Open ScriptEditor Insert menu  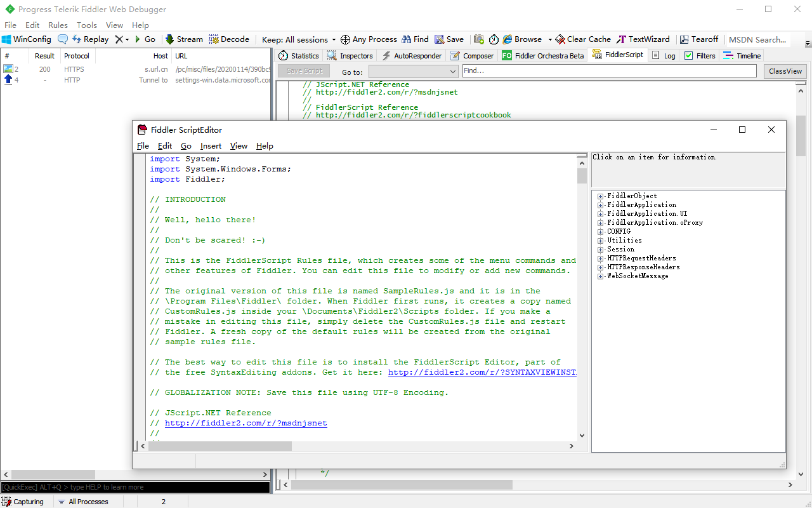click(x=211, y=146)
